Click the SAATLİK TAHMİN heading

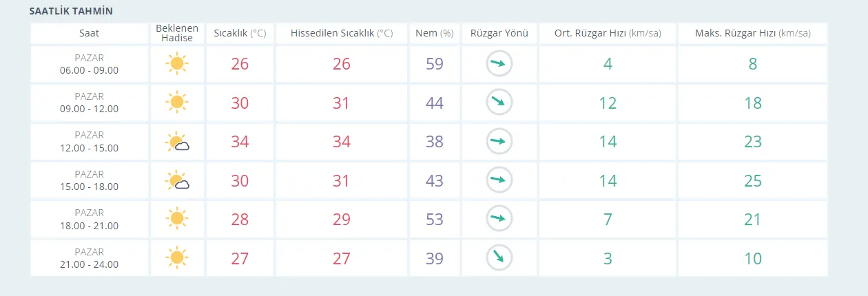[71, 12]
